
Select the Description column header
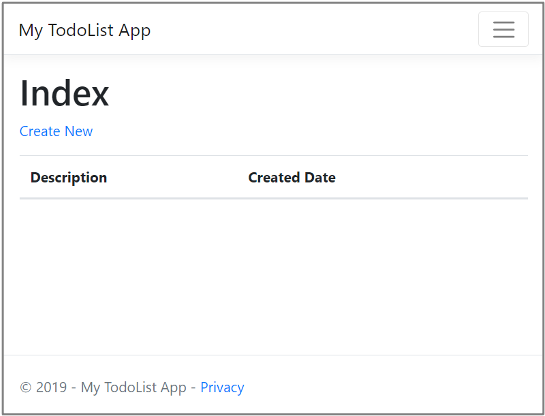(x=68, y=178)
